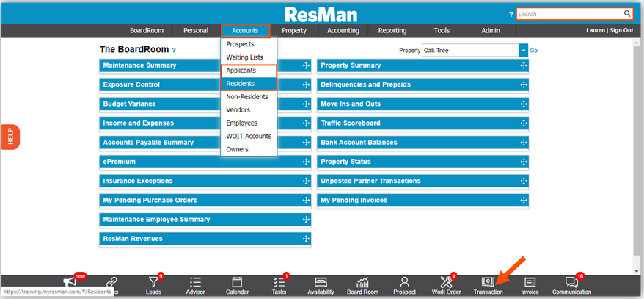Image resolution: width=644 pixels, height=299 pixels.
Task: Open the Prospect person icon
Action: [405, 281]
